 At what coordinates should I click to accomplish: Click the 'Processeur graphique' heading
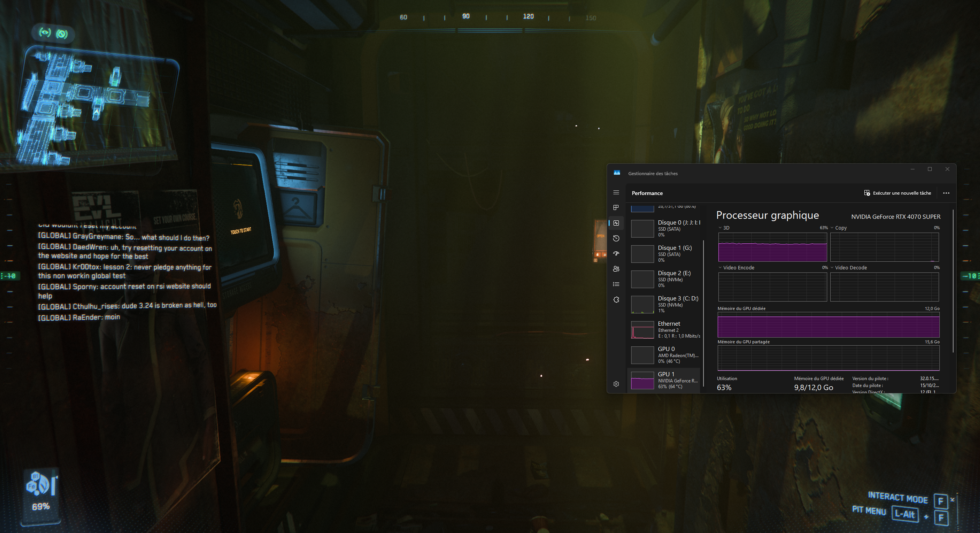[767, 215]
